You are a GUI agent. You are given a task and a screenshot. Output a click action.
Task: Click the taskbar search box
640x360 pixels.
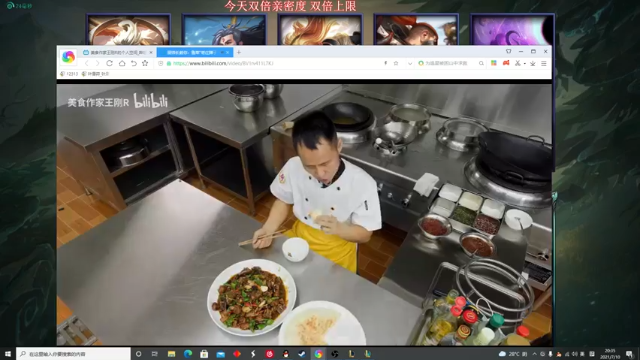click(73, 354)
